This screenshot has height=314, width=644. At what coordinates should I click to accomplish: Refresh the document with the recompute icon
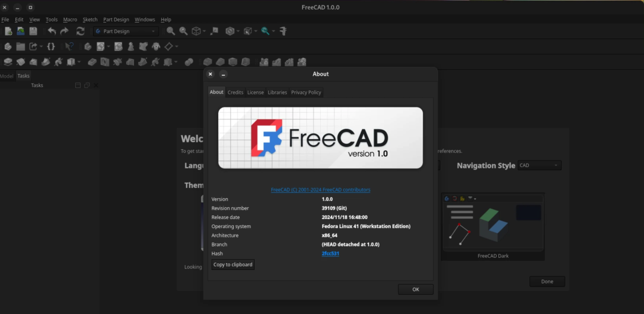(80, 31)
